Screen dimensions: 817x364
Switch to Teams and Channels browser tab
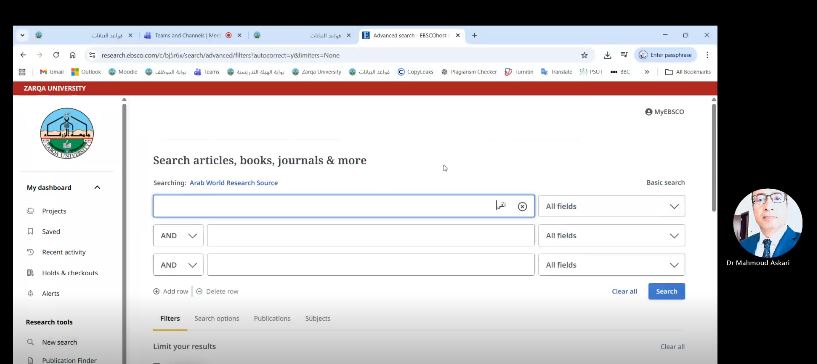pos(189,35)
